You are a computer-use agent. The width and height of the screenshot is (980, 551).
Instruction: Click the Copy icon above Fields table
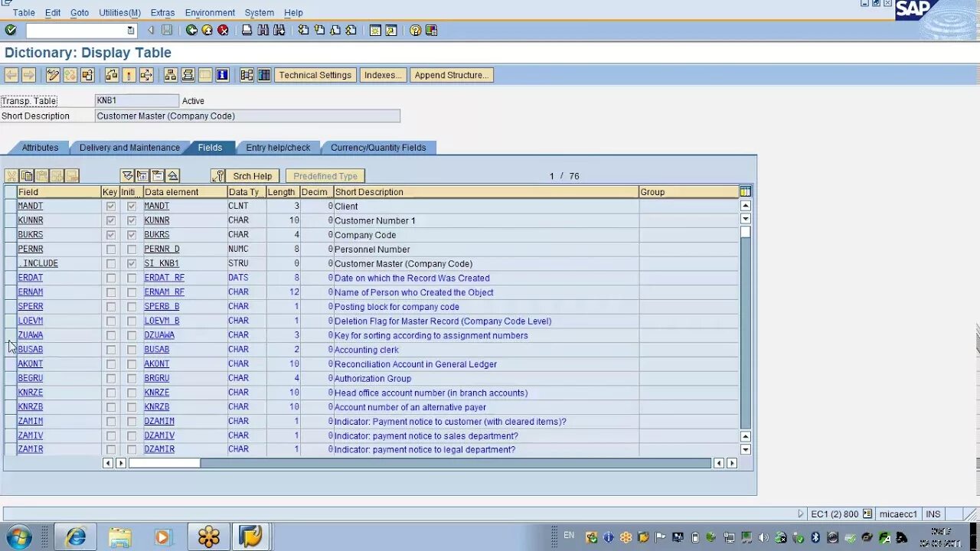click(27, 176)
